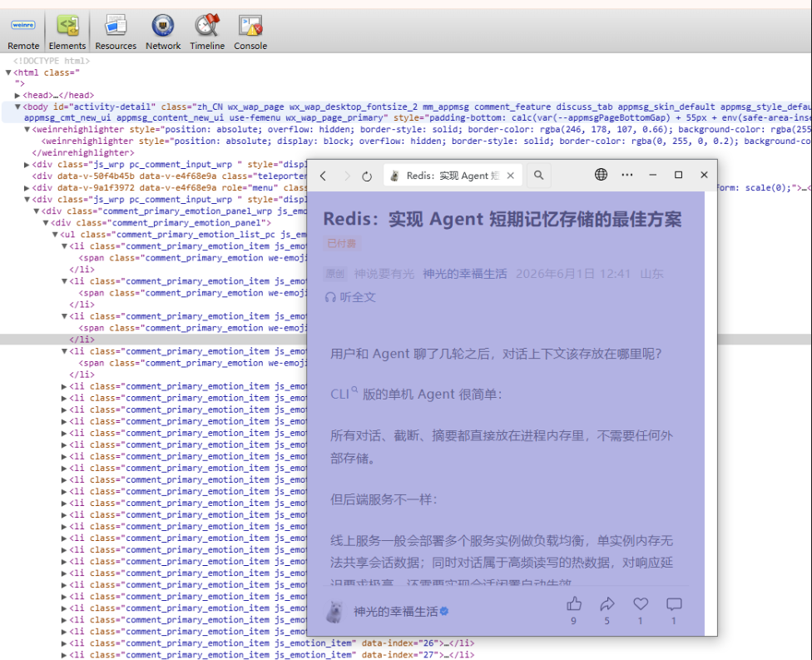
Task: Click the 原创 original tag
Action: (x=334, y=274)
